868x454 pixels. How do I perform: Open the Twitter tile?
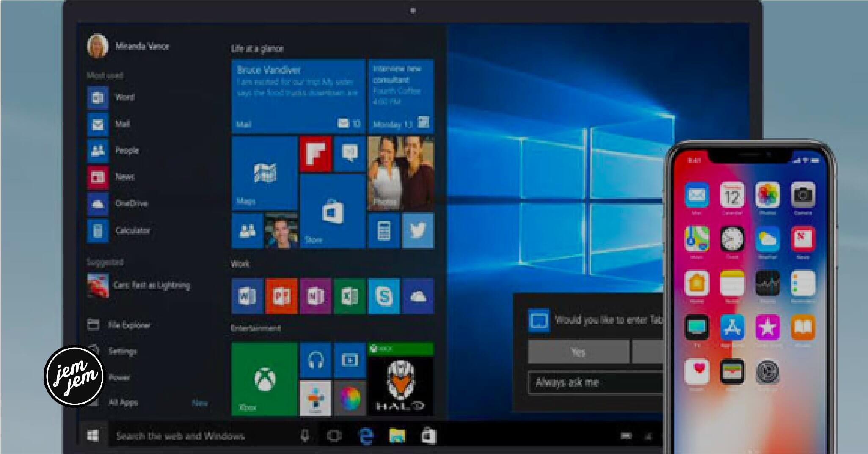coord(418,231)
